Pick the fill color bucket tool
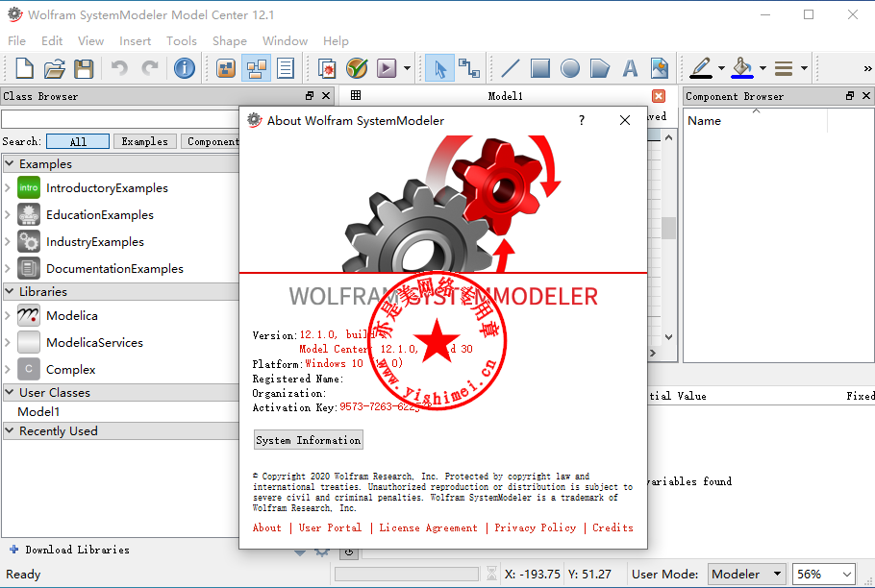875x588 pixels. click(x=742, y=68)
